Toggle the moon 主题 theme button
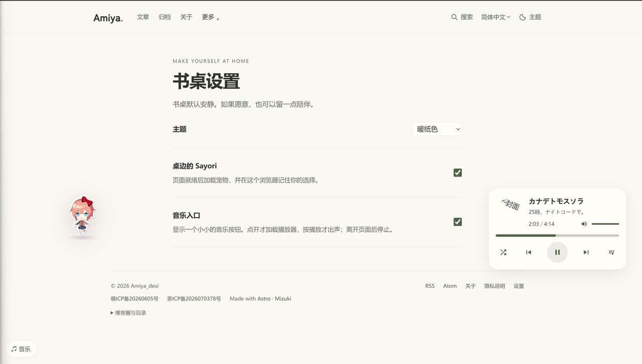 click(x=530, y=17)
